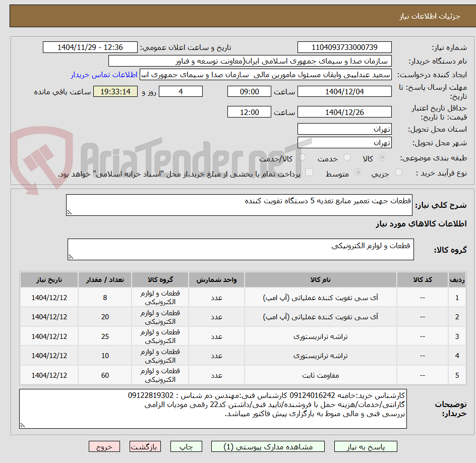Toggle the اسناد خزانه اسلامی payment checkbox
The height and width of the screenshot is (463, 476).
point(309,172)
